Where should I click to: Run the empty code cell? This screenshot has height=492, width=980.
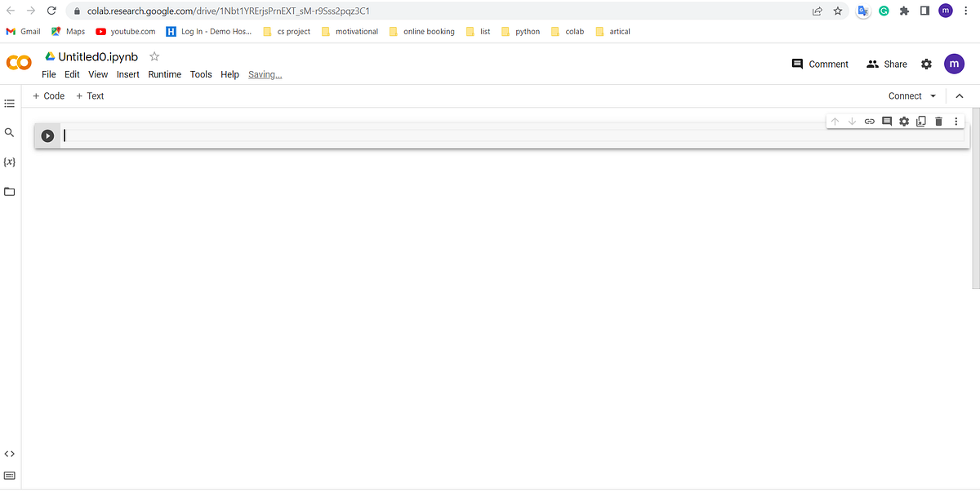47,135
